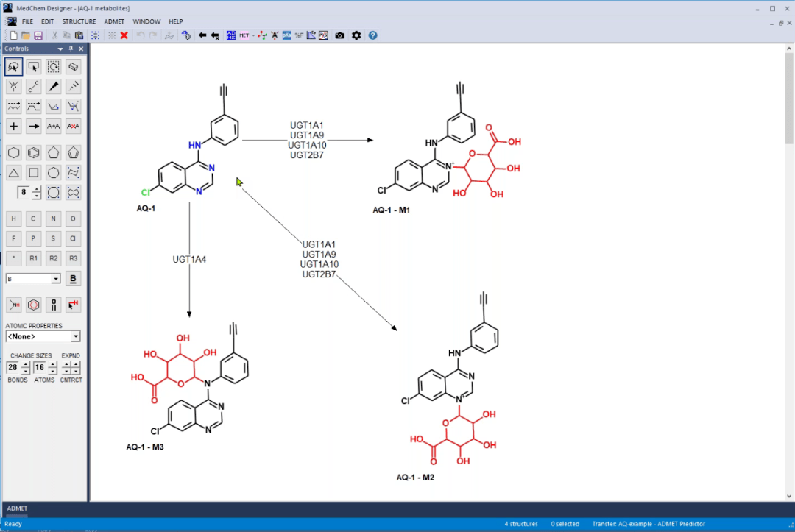The width and height of the screenshot is (795, 532).
Task: Choose the Cl atom button
Action: tap(73, 238)
